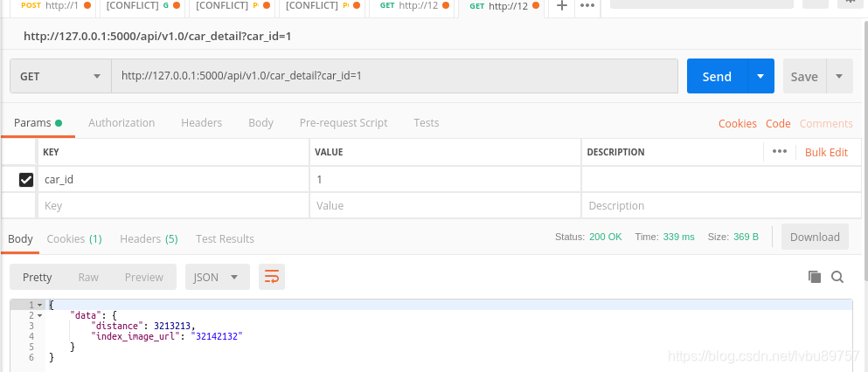The width and height of the screenshot is (868, 372).
Task: Collapse the "data" object fold arrow
Action: tap(40, 315)
